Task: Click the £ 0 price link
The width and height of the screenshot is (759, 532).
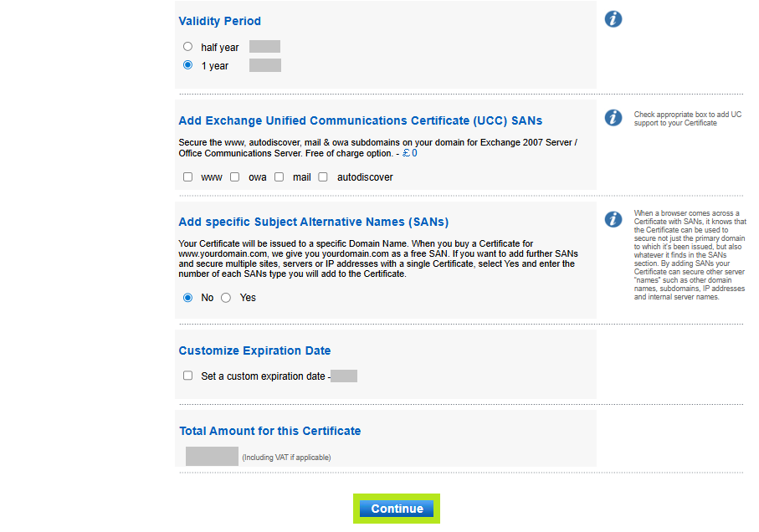Action: (x=409, y=152)
